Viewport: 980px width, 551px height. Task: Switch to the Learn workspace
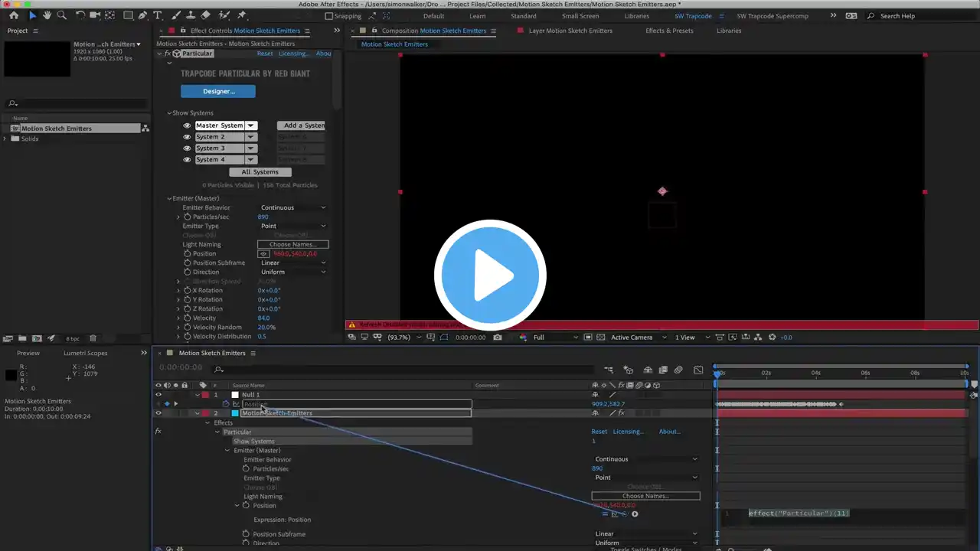pos(477,16)
